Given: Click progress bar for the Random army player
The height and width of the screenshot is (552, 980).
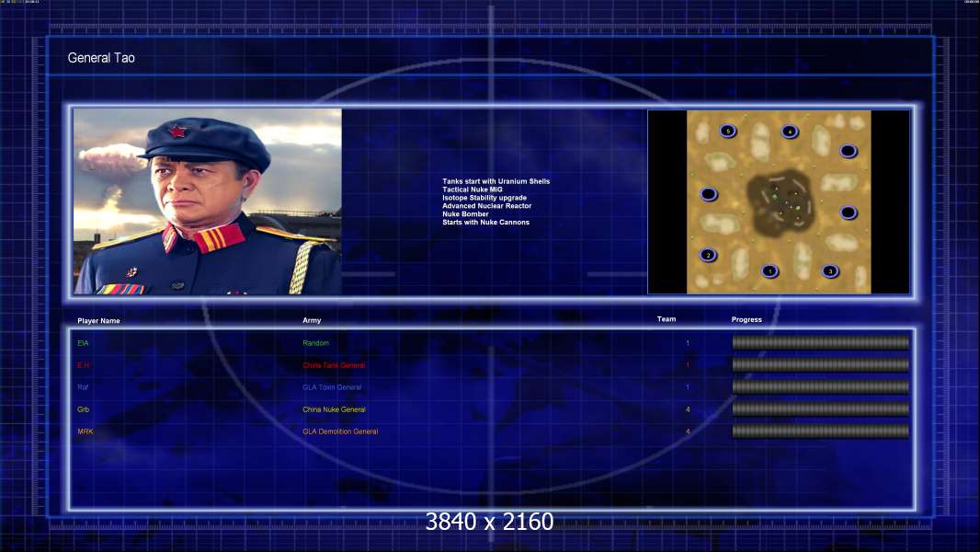Looking at the screenshot, I should (x=820, y=342).
